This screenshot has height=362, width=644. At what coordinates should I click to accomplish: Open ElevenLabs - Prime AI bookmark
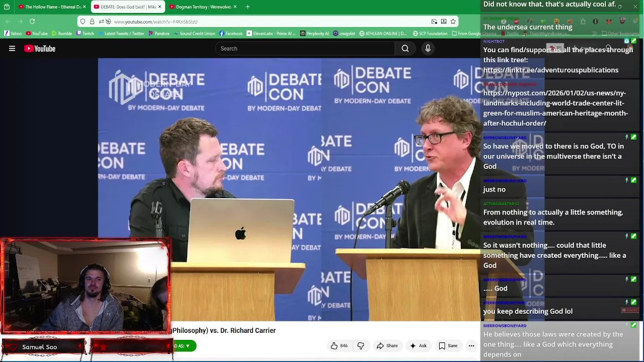point(271,33)
